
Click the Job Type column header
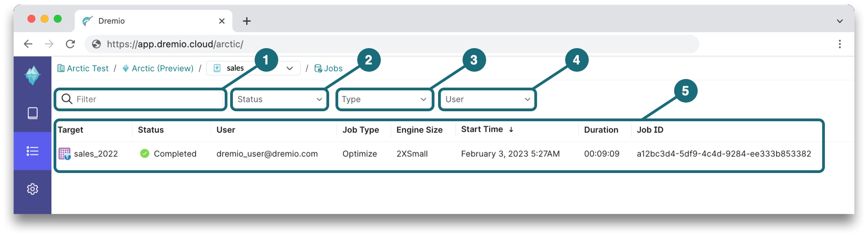tap(360, 130)
